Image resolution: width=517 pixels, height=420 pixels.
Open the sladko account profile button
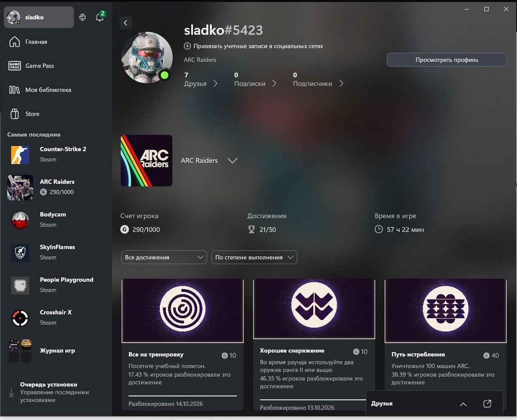coord(39,18)
